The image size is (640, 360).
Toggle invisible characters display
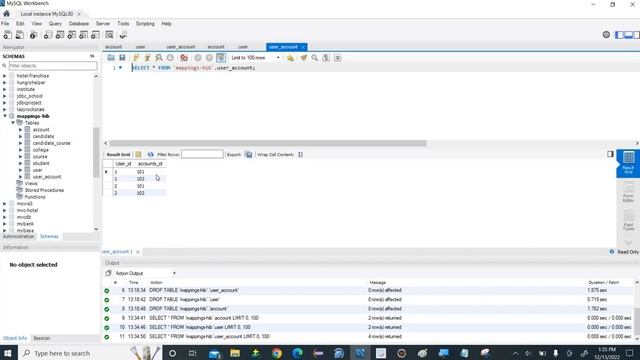(326, 58)
